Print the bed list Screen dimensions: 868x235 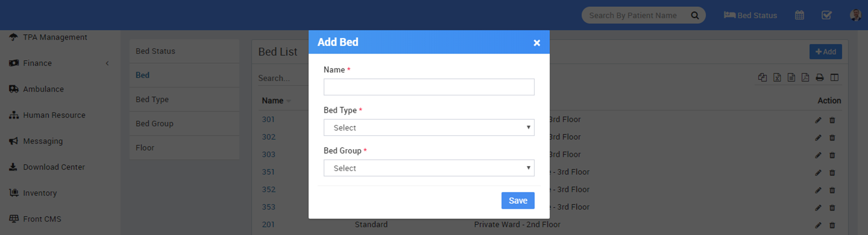pos(820,78)
